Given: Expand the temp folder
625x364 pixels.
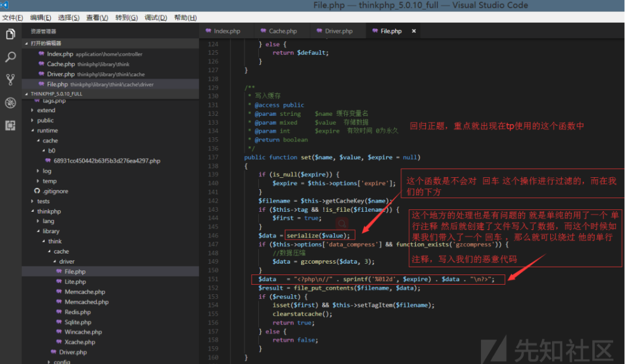Looking at the screenshot, I should pyautogui.click(x=49, y=181).
